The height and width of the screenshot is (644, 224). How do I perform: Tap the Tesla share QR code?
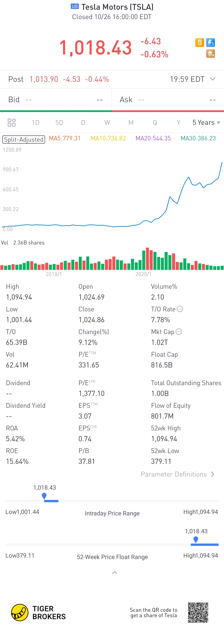point(198,612)
